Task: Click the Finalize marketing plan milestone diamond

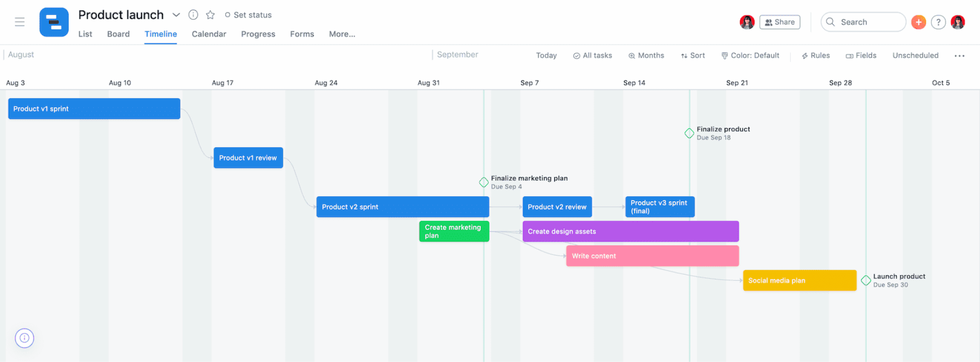Action: coord(483,182)
